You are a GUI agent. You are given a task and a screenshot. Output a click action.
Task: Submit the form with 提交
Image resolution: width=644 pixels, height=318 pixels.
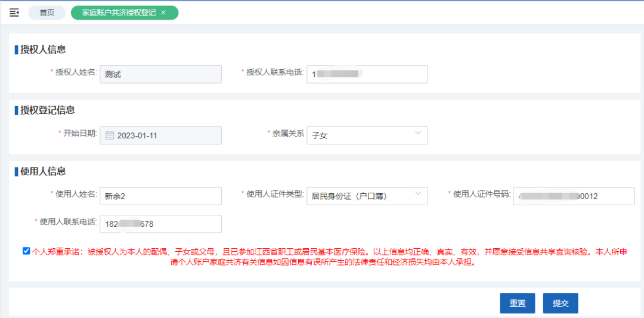[560, 303]
